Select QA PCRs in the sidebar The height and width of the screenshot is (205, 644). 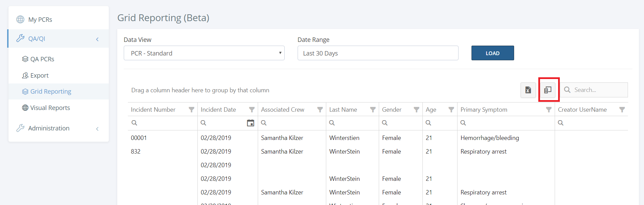click(42, 59)
